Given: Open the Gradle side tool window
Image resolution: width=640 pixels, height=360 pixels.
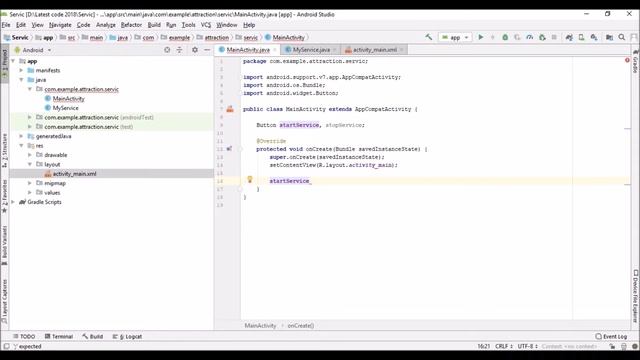Looking at the screenshot, I should coord(635,61).
